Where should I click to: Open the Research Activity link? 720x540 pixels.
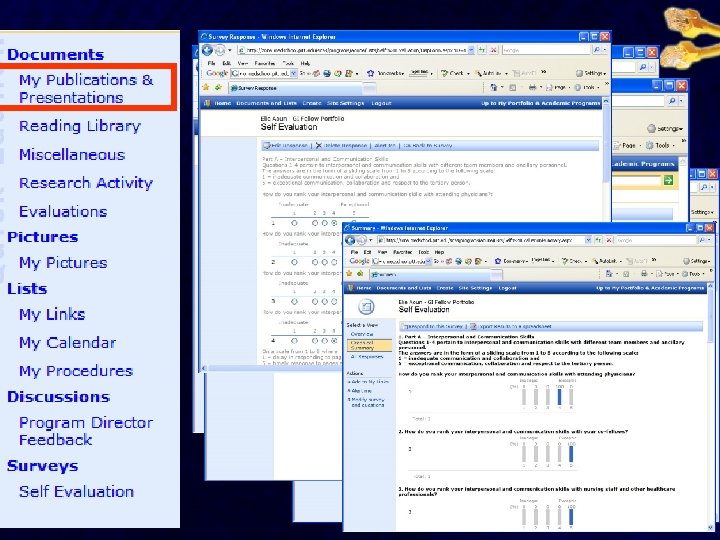[x=86, y=183]
